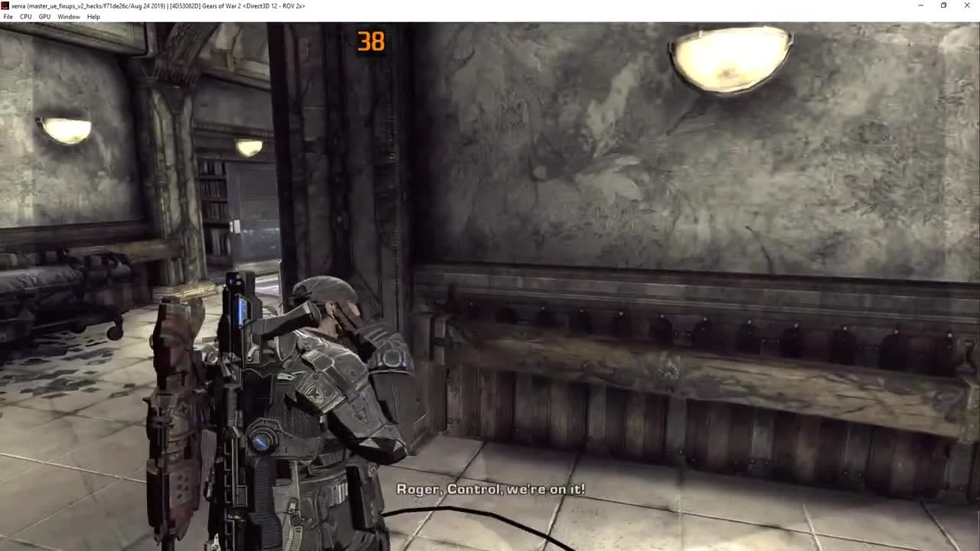Click the orange 38 FPS counter
Viewport: 980px width, 551px height.
371,42
